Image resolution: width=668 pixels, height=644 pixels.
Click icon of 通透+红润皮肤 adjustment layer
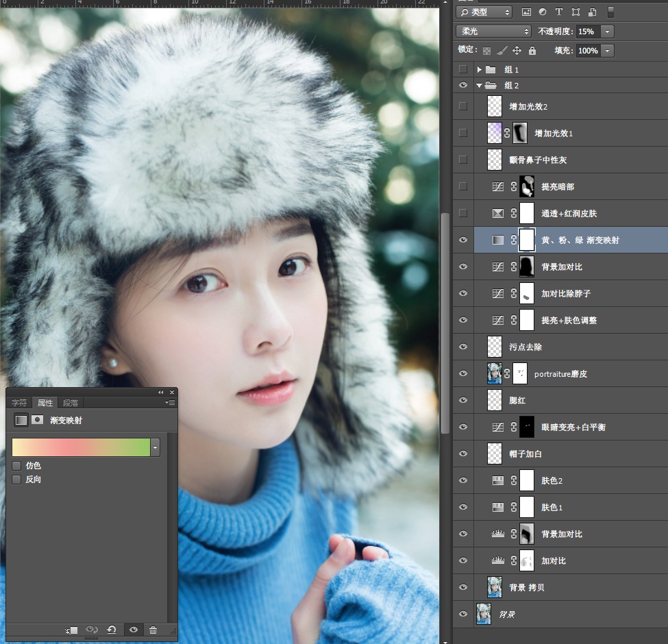(x=498, y=213)
